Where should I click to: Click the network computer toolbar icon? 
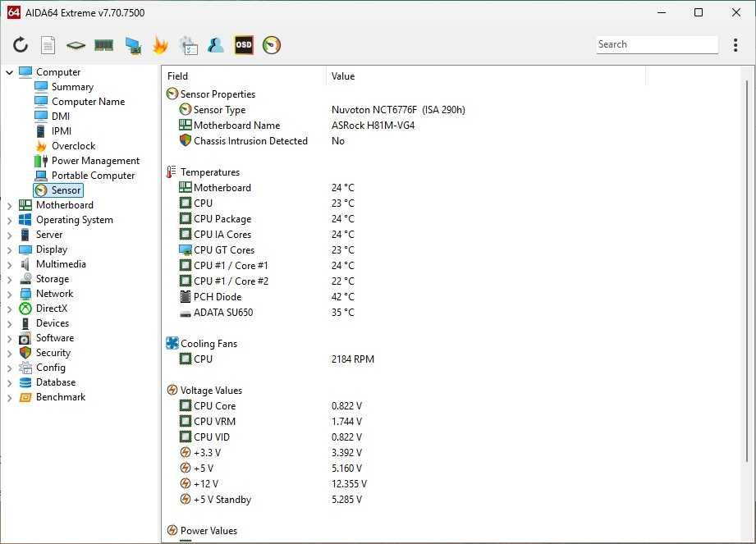tap(133, 45)
